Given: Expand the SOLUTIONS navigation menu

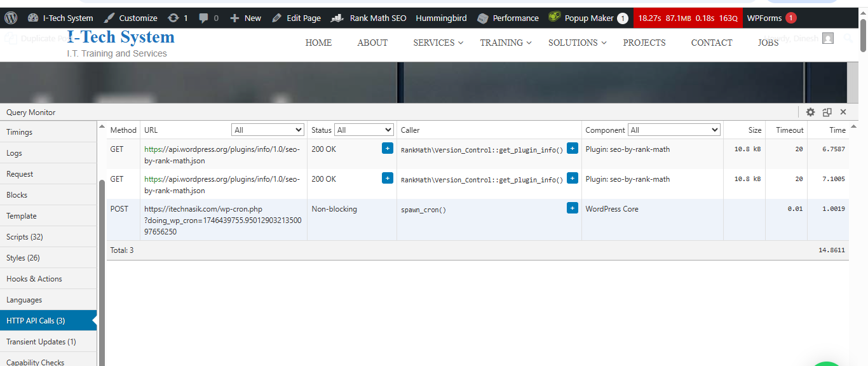Looking at the screenshot, I should (578, 43).
